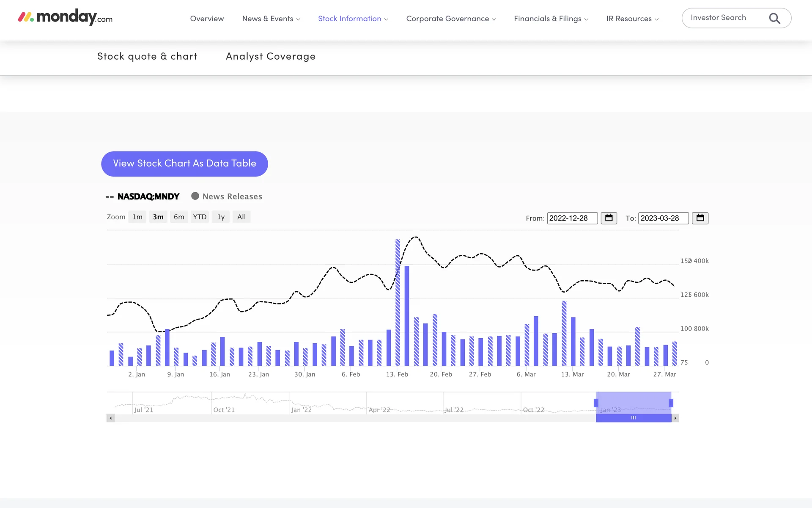Expand the News & Events menu
The image size is (812, 508).
(271, 19)
